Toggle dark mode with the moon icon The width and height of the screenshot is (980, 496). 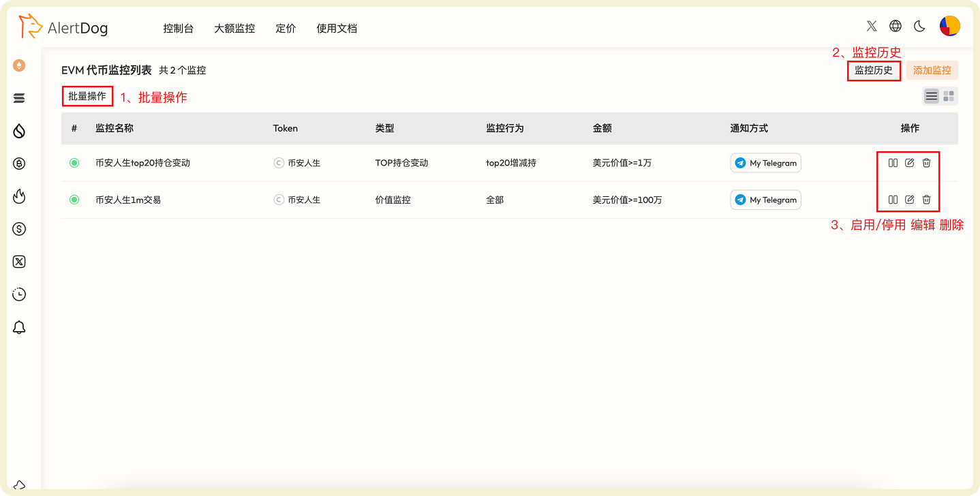tap(919, 25)
